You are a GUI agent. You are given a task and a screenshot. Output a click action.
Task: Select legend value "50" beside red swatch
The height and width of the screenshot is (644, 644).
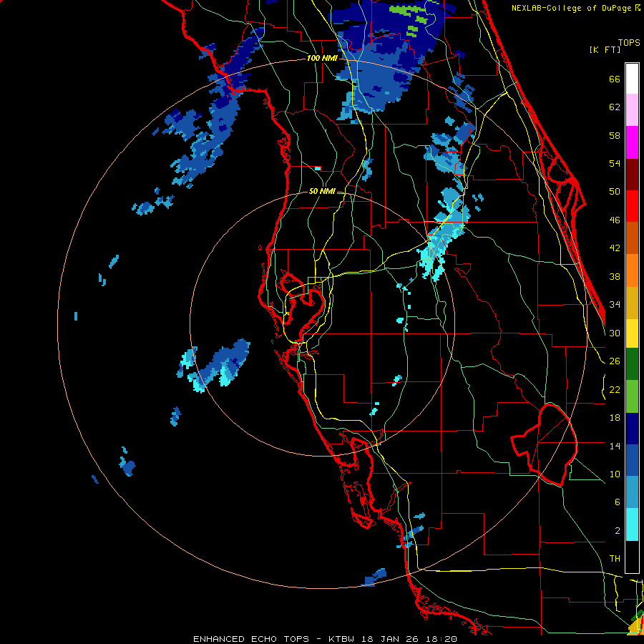point(615,192)
